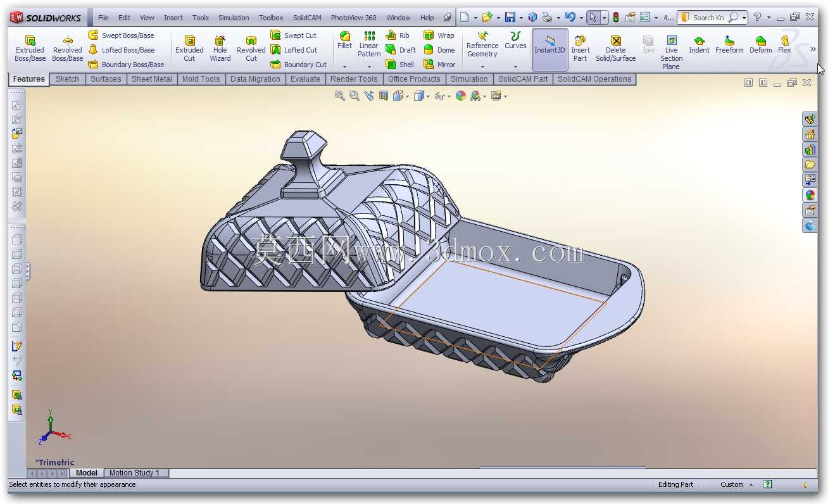Select the Dome tool
The image size is (835, 504).
(x=439, y=50)
